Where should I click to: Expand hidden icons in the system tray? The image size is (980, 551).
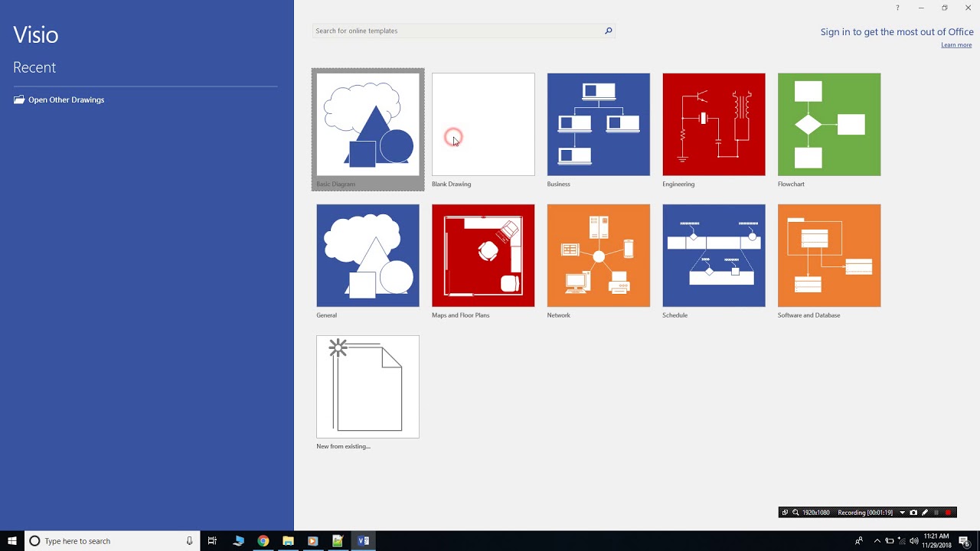[x=877, y=541]
